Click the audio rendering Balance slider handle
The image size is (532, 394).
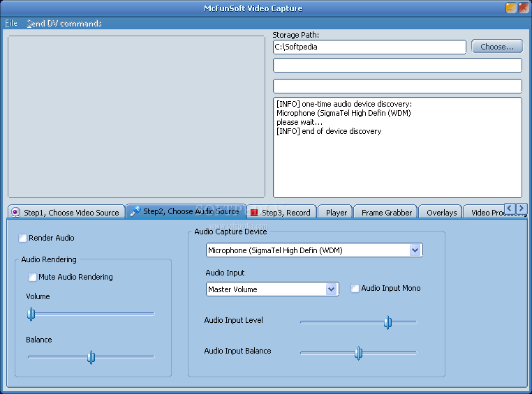tap(91, 357)
